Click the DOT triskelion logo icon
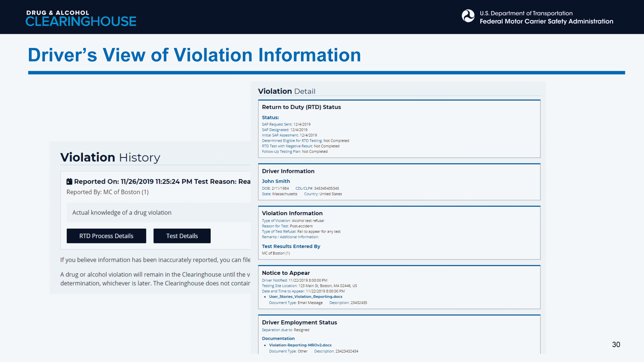This screenshot has height=362, width=644. click(468, 16)
